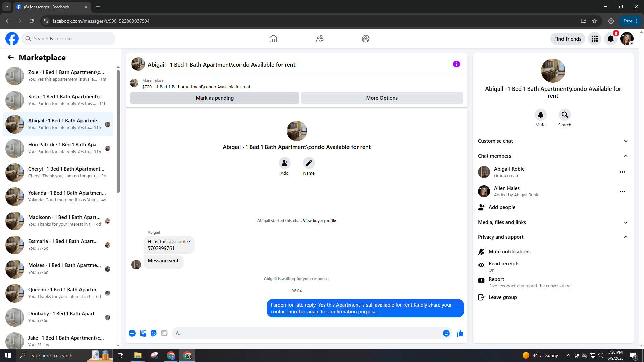
Task: Open options for Abigail Roble member
Action: tap(622, 172)
